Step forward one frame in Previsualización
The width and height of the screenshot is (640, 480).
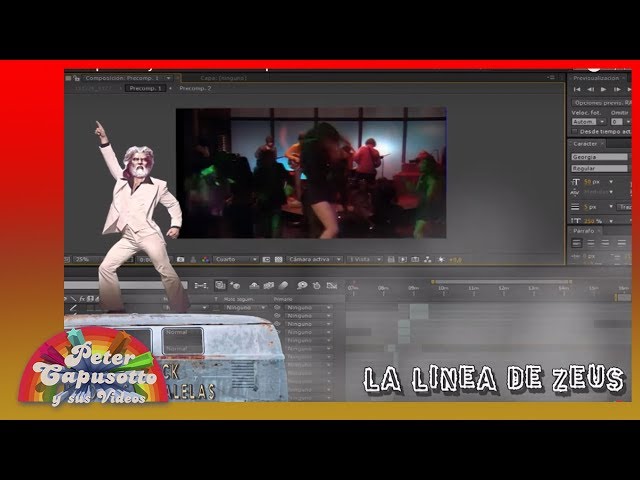click(x=617, y=89)
